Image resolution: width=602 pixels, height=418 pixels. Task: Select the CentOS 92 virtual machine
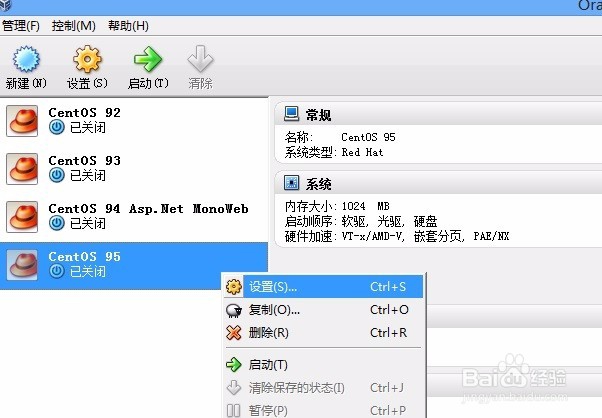click(134, 121)
